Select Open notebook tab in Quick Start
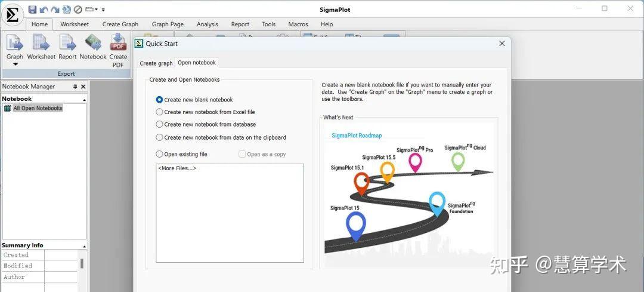Image resolution: width=644 pixels, height=292 pixels. coord(197,63)
